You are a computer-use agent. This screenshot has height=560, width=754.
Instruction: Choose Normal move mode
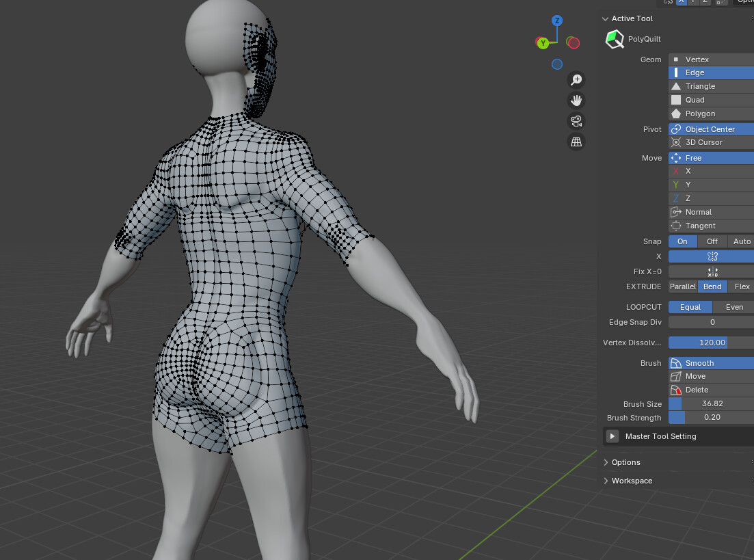(x=711, y=212)
